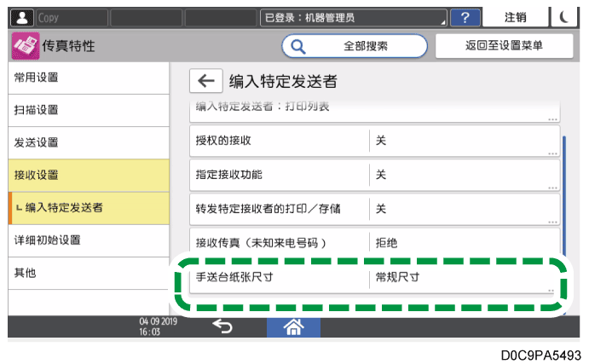Toggle the 授权的接收 setting
Screen dimensions: 589x364
click(373, 141)
